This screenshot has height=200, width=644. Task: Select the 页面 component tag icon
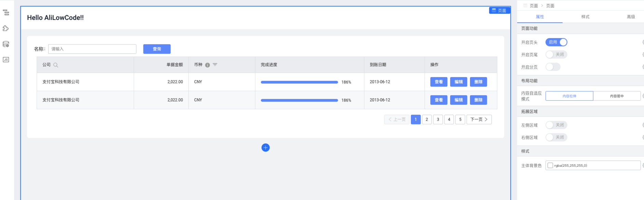tap(494, 11)
